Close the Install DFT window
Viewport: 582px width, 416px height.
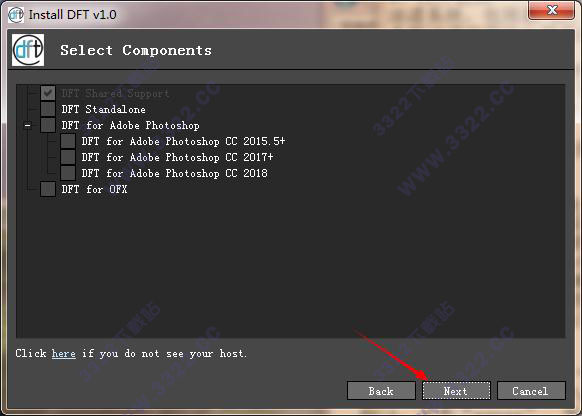click(552, 10)
